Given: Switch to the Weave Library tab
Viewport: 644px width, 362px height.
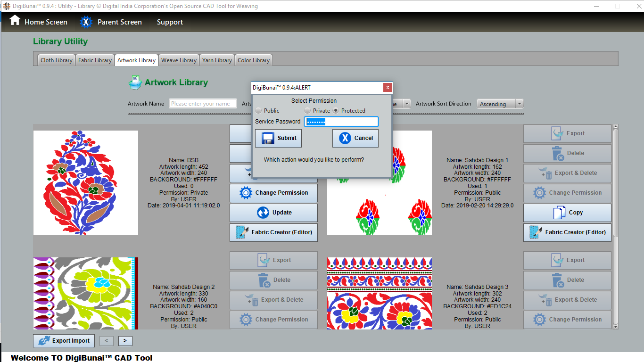Looking at the screenshot, I should pos(179,60).
